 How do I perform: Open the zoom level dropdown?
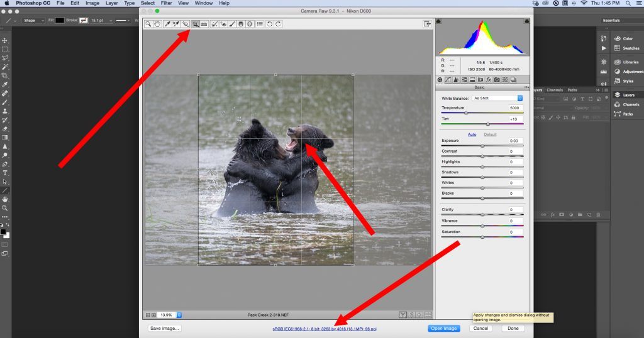[179, 314]
